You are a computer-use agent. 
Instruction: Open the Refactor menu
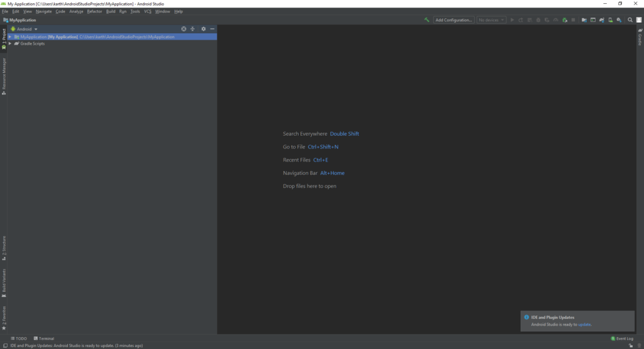click(94, 11)
